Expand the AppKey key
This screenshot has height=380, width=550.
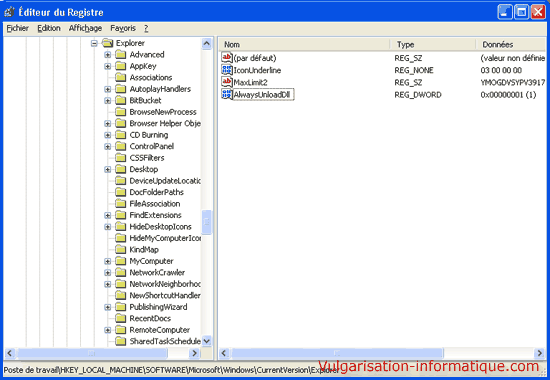tap(108, 66)
